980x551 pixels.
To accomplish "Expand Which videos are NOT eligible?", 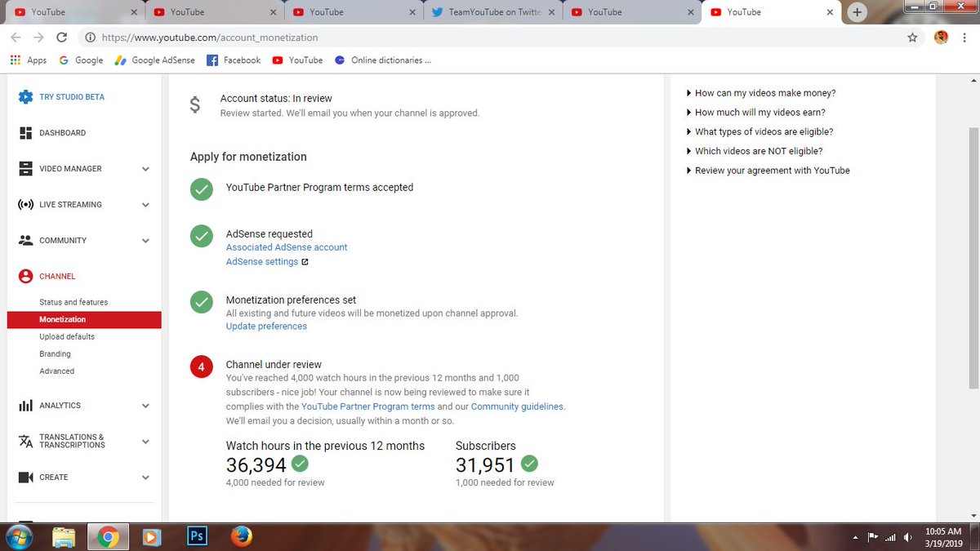I will [x=755, y=151].
